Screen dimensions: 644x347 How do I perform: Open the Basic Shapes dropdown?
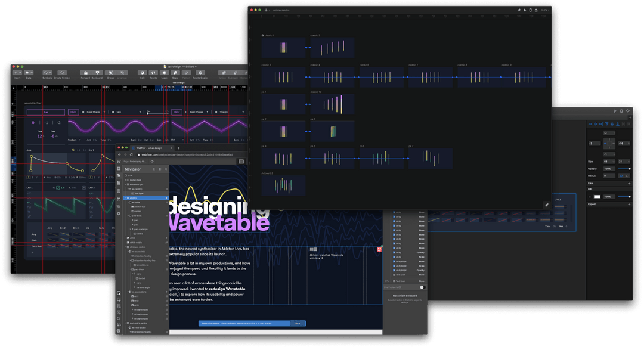pos(95,111)
